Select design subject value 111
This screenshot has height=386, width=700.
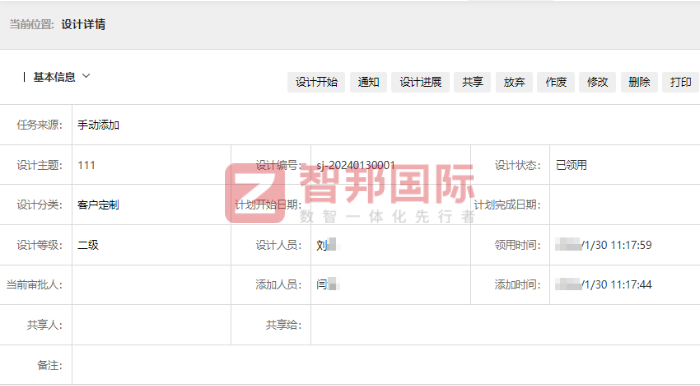pos(86,165)
